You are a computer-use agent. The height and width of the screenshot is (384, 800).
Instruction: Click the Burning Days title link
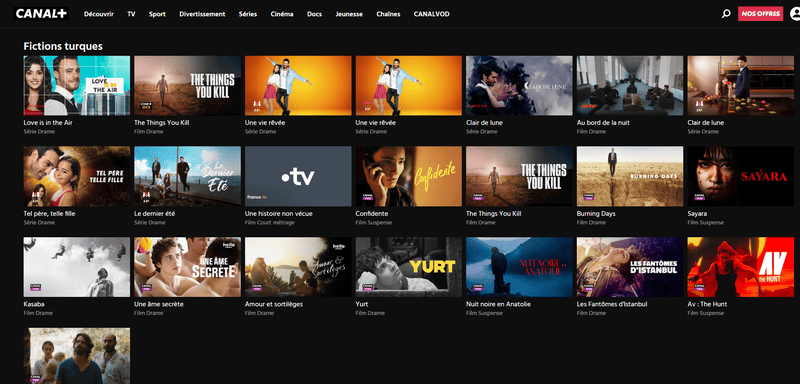pos(596,214)
